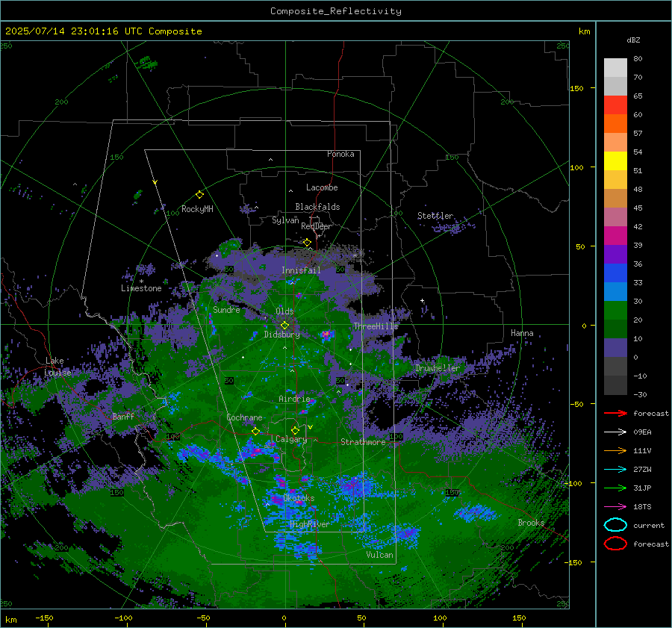Screen dimensions: 672x628
Task: Click the yellow diamond marker below Cochrane
Action: (x=256, y=432)
